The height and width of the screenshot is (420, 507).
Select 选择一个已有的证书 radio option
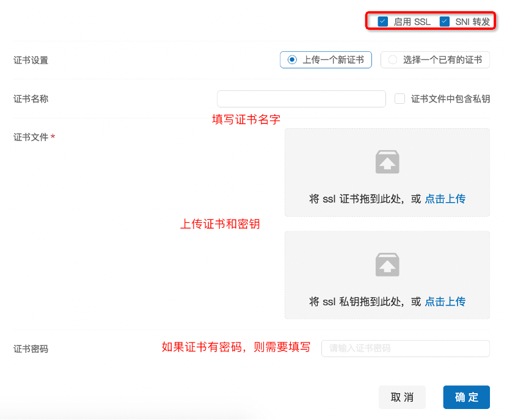click(x=393, y=60)
